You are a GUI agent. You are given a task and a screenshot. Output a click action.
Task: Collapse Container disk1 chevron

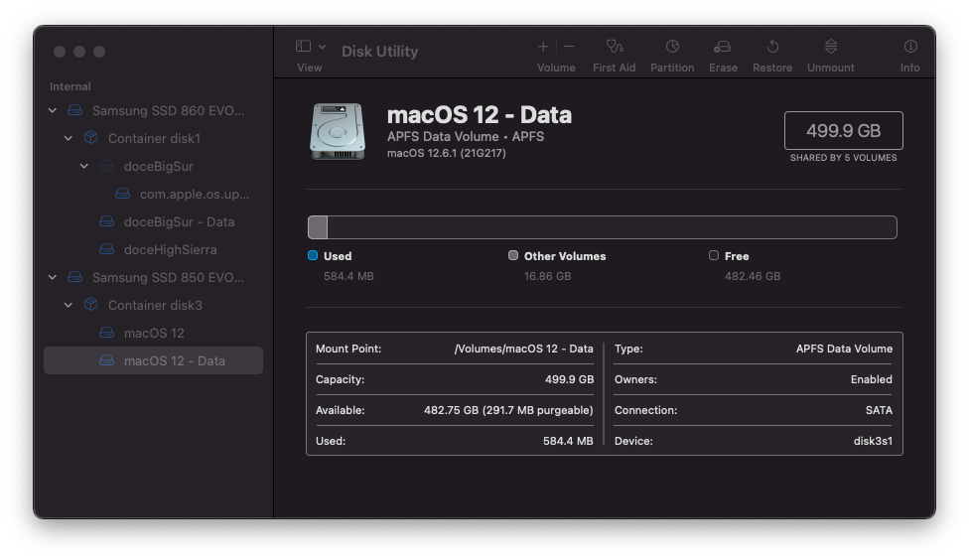69,138
